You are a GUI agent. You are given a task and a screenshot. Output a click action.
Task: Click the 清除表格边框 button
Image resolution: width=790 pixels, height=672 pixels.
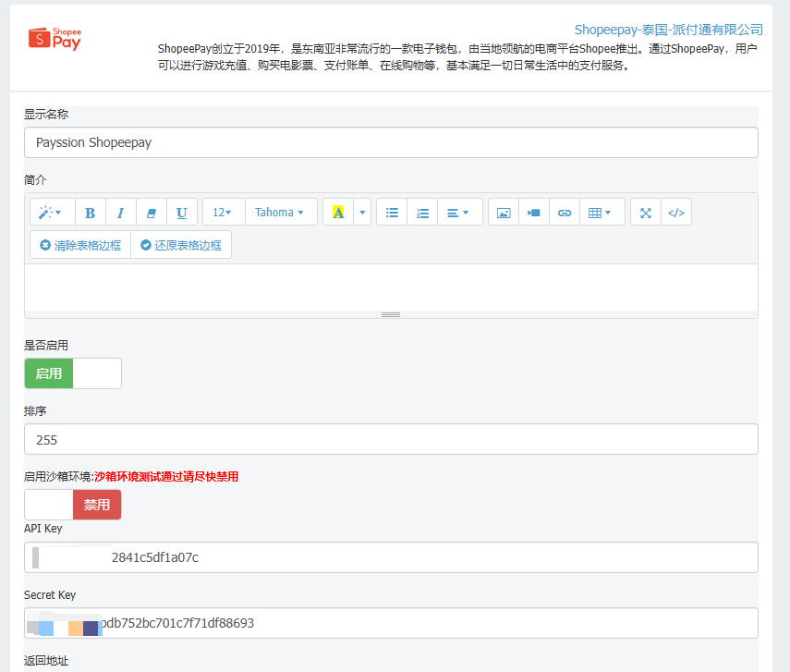[80, 245]
